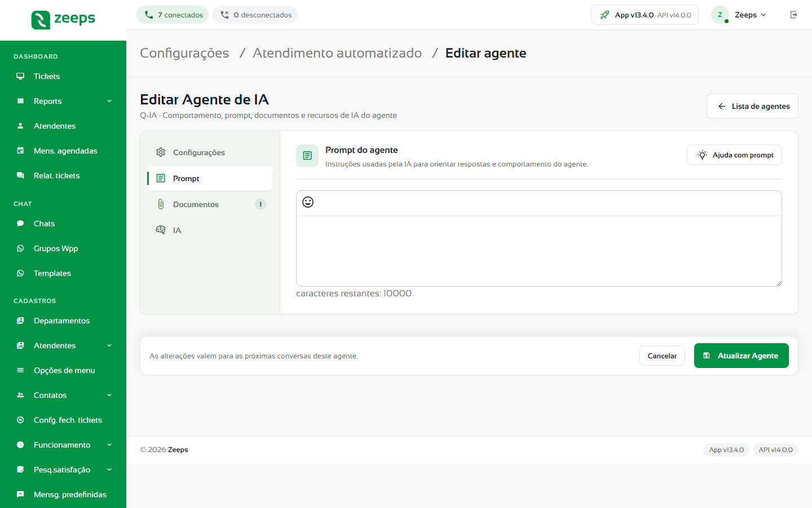The width and height of the screenshot is (812, 508).
Task: Expand the Pesq.satisfação submenu chevron
Action: [x=109, y=470]
